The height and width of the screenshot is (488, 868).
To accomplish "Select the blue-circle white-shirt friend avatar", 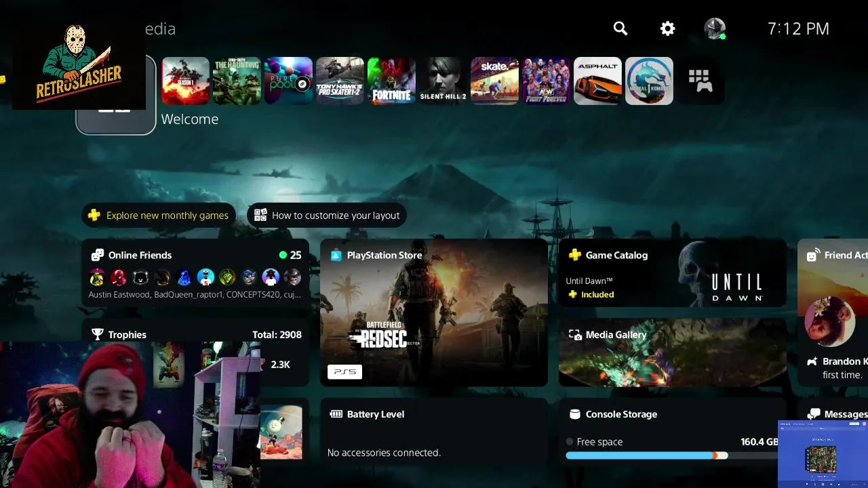I will (x=205, y=277).
